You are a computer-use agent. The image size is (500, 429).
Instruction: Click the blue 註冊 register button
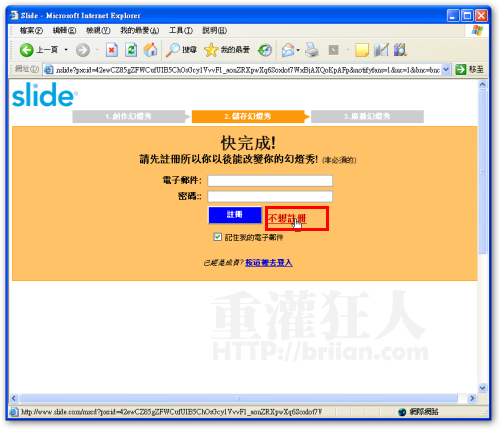coord(235,215)
